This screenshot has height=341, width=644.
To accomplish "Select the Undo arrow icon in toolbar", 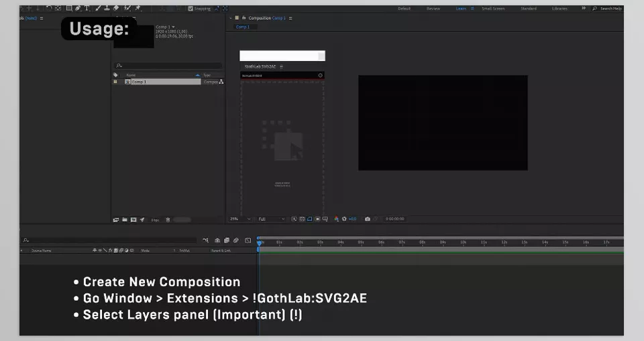I will (x=49, y=8).
